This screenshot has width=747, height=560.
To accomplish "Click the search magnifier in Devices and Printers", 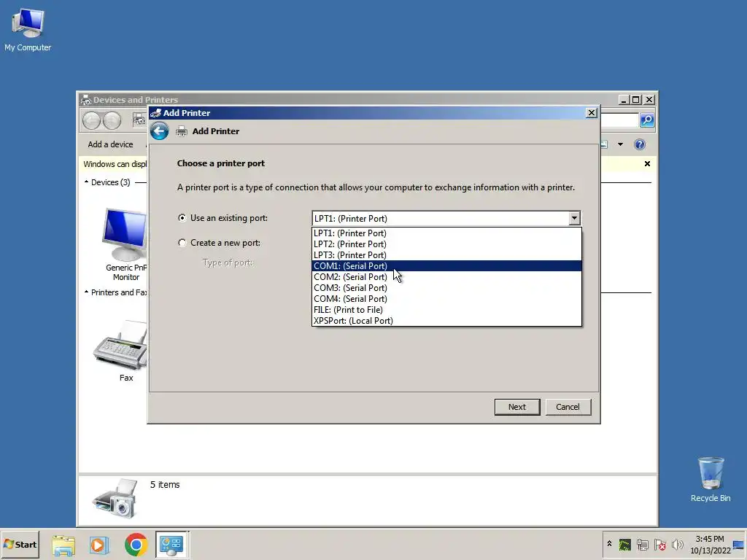I will click(x=647, y=120).
